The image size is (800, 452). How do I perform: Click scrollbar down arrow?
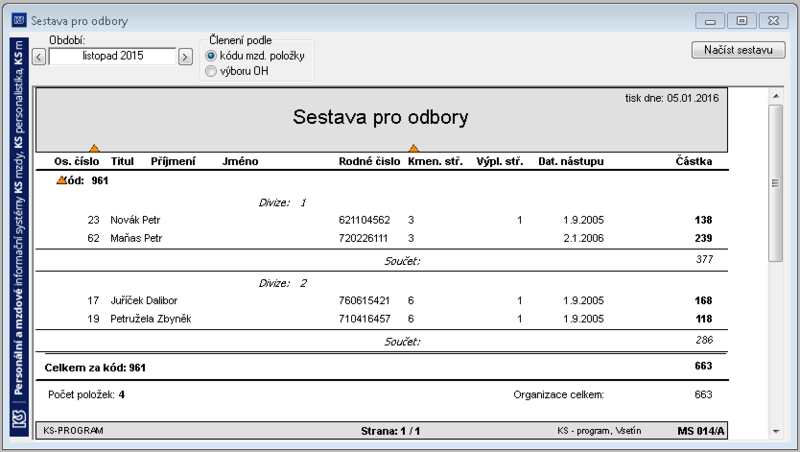click(776, 432)
